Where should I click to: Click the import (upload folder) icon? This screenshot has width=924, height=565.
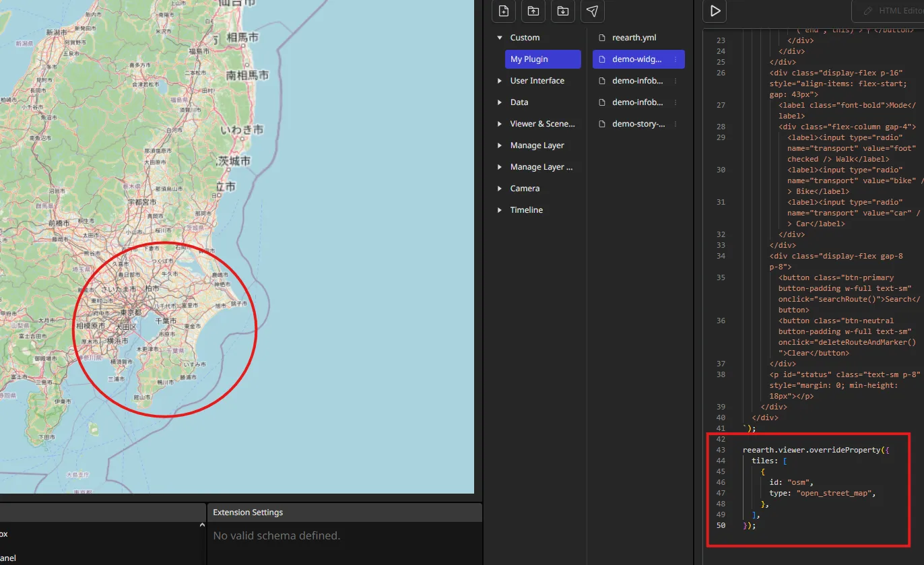pos(533,11)
